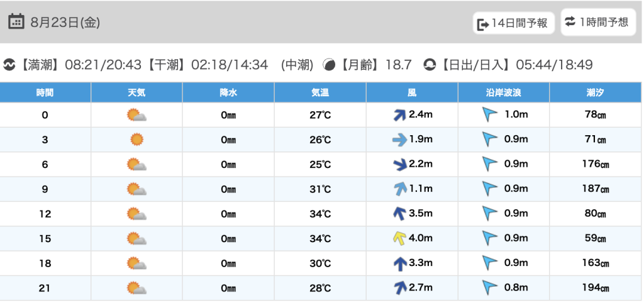The width and height of the screenshot is (644, 303).
Task: Open the 14日間予報 forecast button
Action: click(x=513, y=24)
